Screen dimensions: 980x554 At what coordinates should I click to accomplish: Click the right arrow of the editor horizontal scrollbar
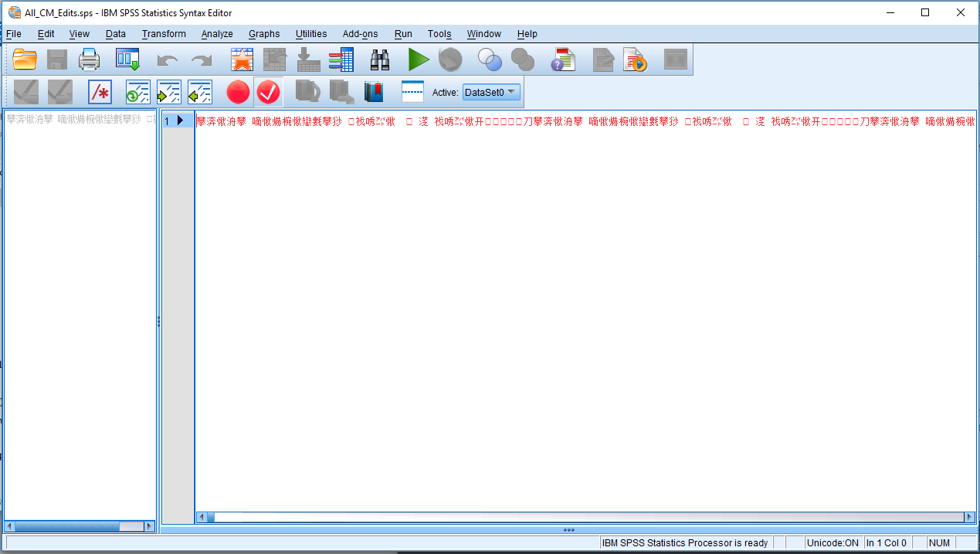pos(969,517)
